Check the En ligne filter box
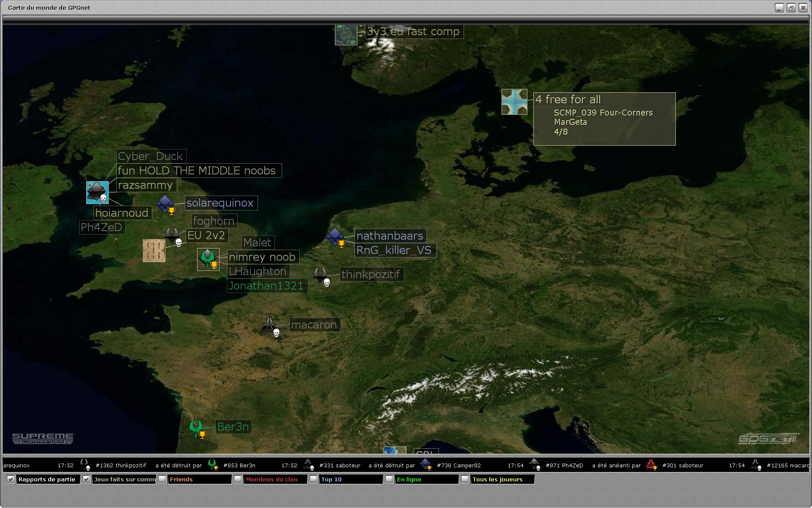This screenshot has height=508, width=812. pyautogui.click(x=389, y=479)
